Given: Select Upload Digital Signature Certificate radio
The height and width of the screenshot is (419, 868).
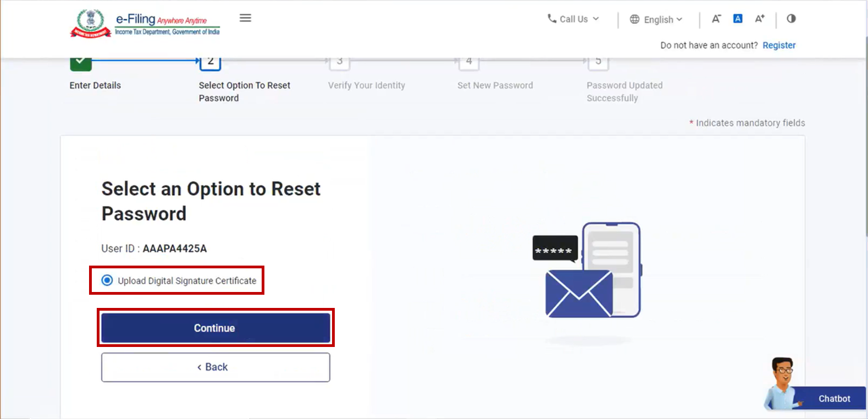Looking at the screenshot, I should 107,280.
